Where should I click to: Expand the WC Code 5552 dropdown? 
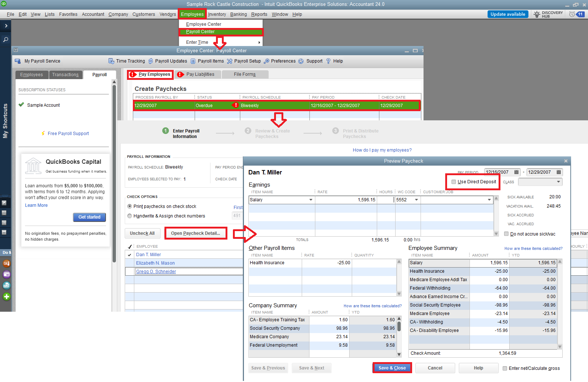point(417,200)
